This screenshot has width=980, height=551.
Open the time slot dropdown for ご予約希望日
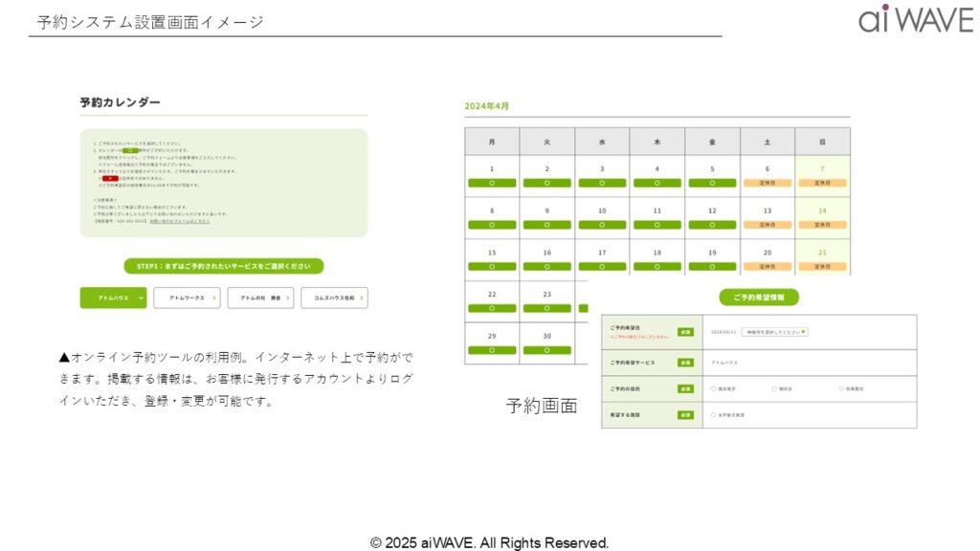coord(774,332)
